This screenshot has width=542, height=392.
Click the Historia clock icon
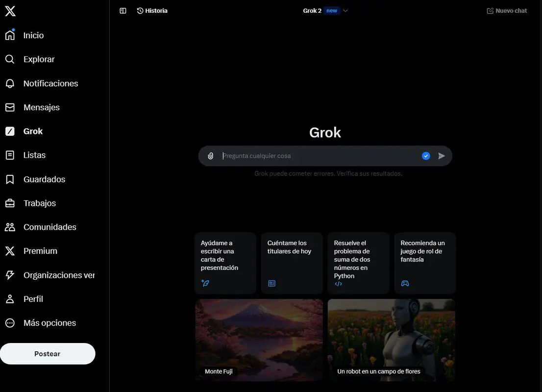[140, 11]
